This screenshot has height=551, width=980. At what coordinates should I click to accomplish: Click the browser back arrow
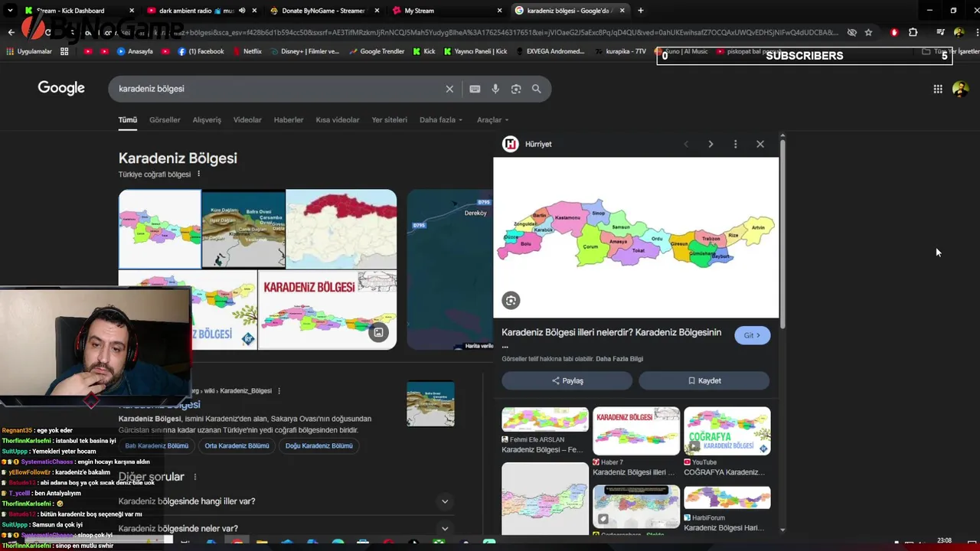tap(11, 32)
